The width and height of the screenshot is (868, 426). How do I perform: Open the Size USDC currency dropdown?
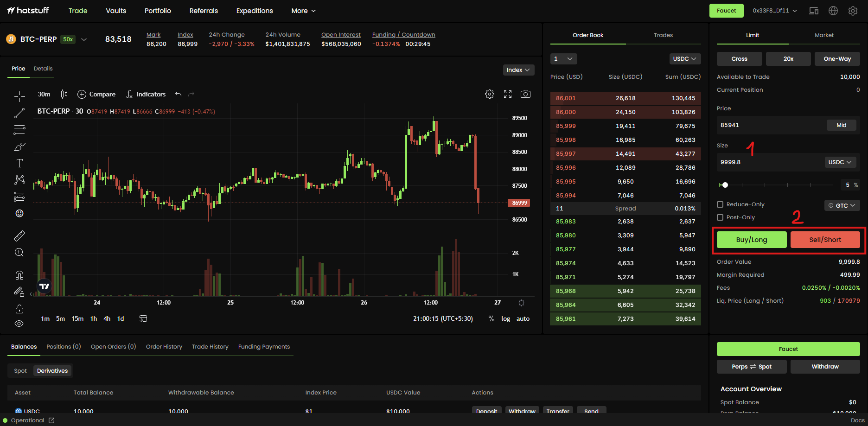tap(840, 162)
